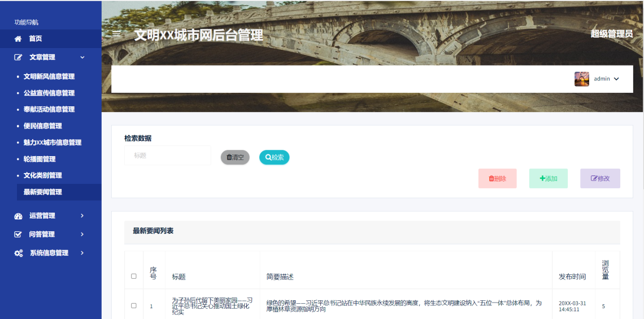This screenshot has height=319, width=644.
Task: Click the 序号 column header
Action: pos(153,273)
